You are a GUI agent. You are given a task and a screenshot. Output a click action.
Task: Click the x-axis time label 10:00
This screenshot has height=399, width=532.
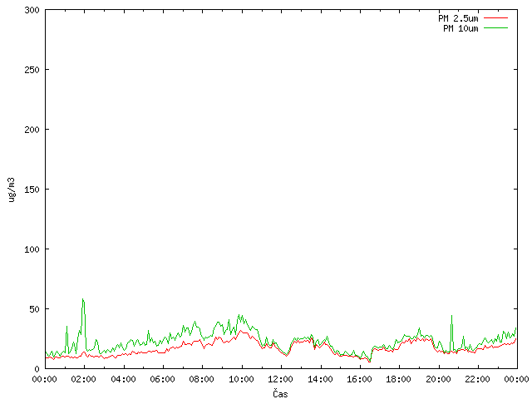point(241,379)
